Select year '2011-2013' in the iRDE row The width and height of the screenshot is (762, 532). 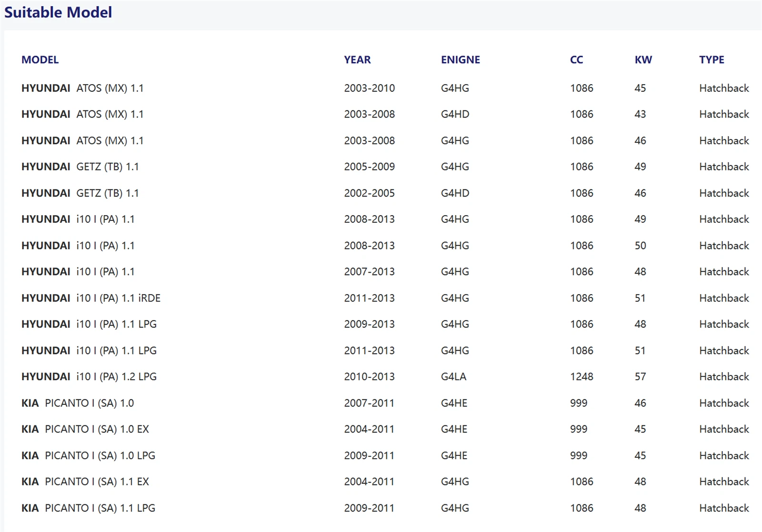pyautogui.click(x=370, y=298)
